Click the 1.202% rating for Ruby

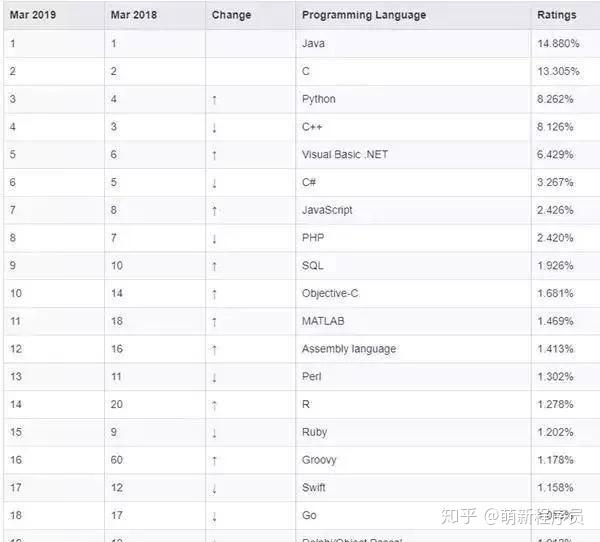click(555, 432)
